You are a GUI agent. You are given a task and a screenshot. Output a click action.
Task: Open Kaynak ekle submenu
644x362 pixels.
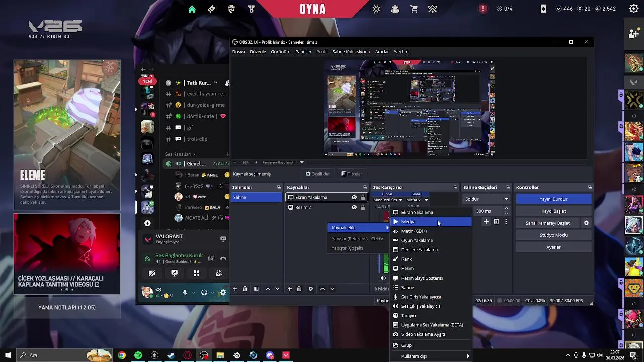pos(359,228)
